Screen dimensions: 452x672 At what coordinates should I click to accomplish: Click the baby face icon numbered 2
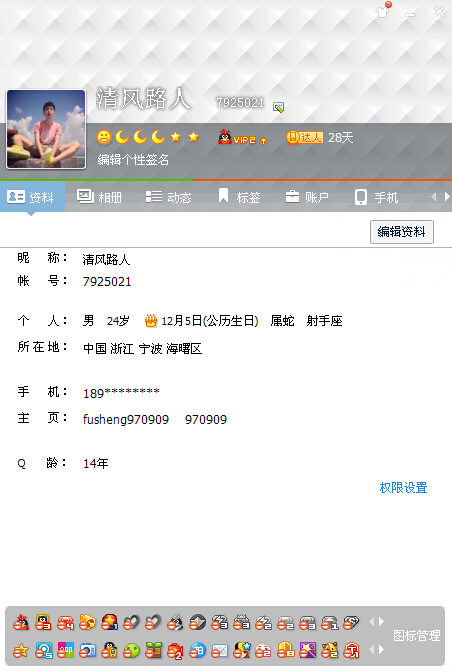263,651
